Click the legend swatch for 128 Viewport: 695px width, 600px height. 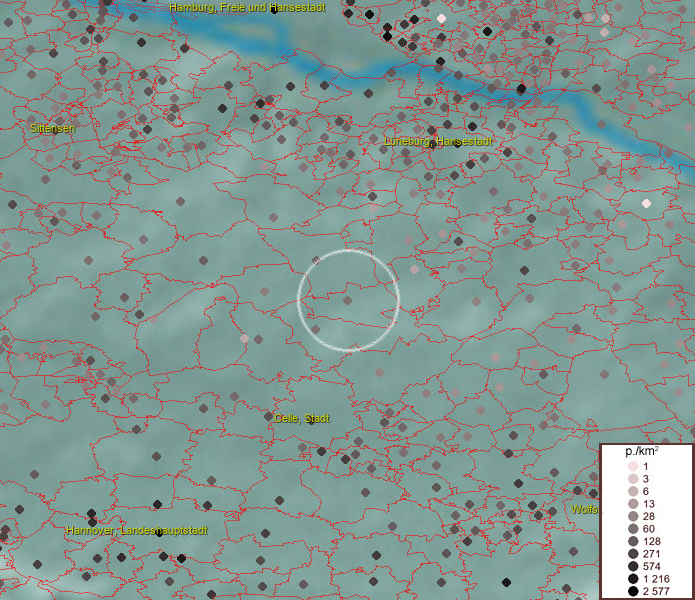pos(633,541)
